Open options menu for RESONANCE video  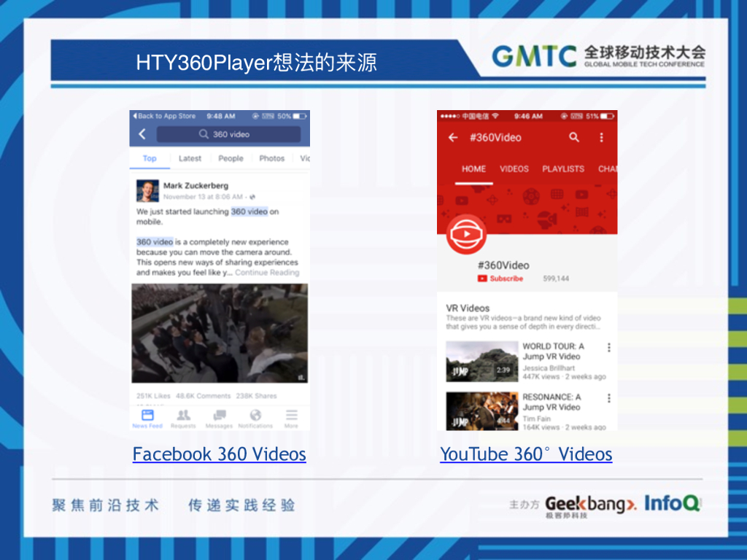(609, 398)
